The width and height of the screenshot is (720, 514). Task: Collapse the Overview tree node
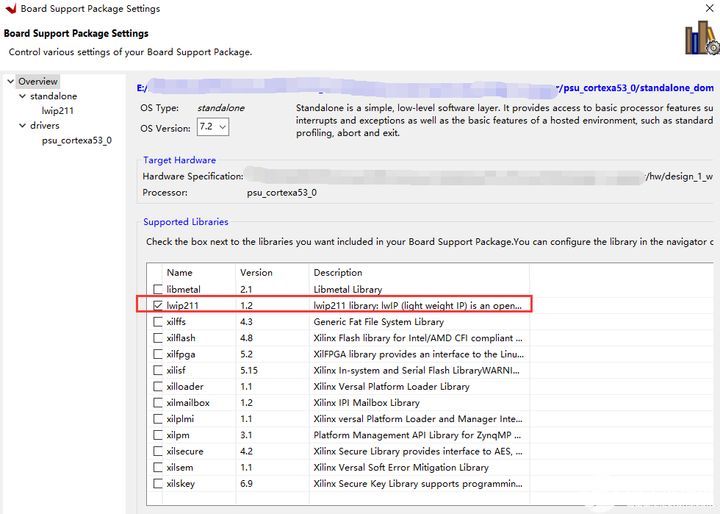pos(10,81)
